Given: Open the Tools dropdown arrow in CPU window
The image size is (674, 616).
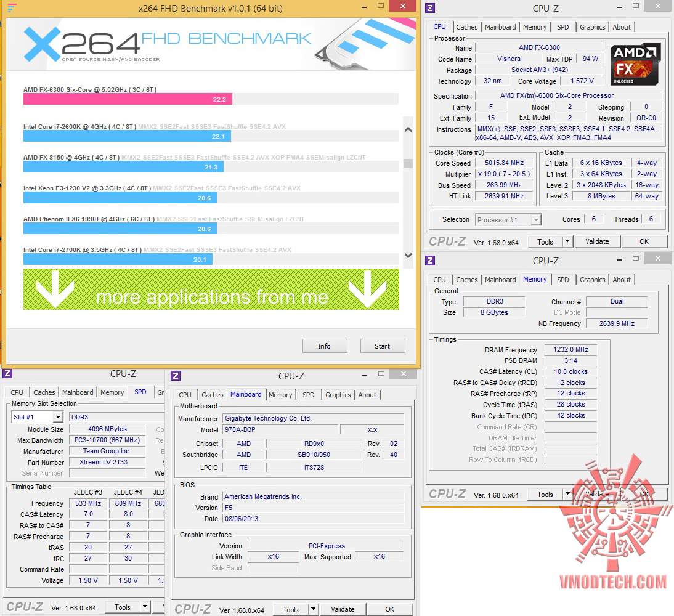Looking at the screenshot, I should (567, 241).
